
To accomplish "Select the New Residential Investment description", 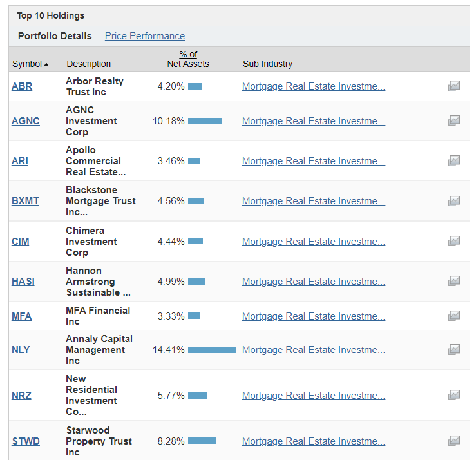I will coord(91,396).
